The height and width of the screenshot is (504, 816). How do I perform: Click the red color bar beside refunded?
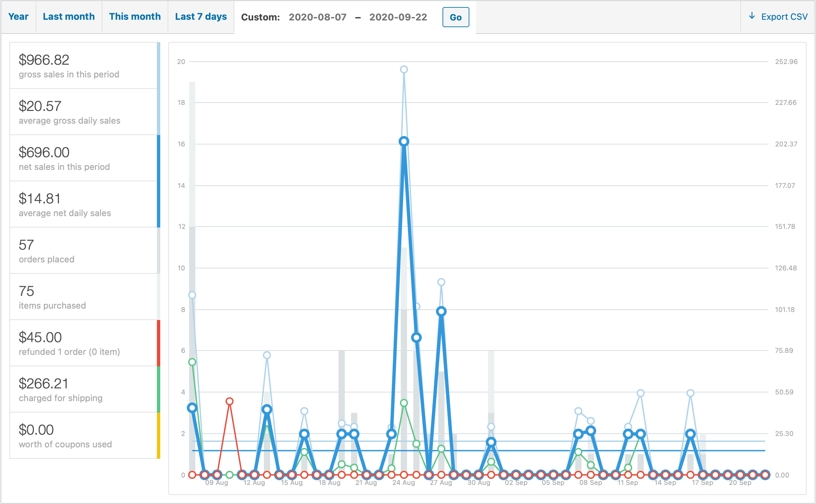pos(159,343)
